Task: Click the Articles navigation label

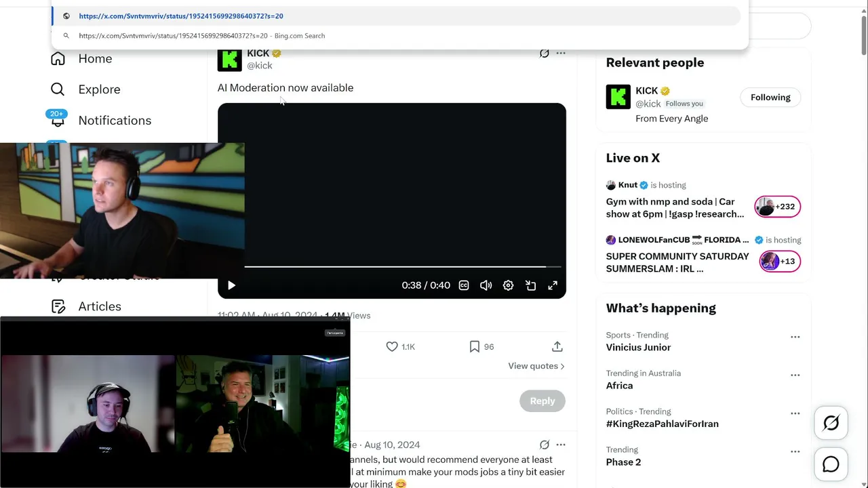Action: (x=100, y=306)
